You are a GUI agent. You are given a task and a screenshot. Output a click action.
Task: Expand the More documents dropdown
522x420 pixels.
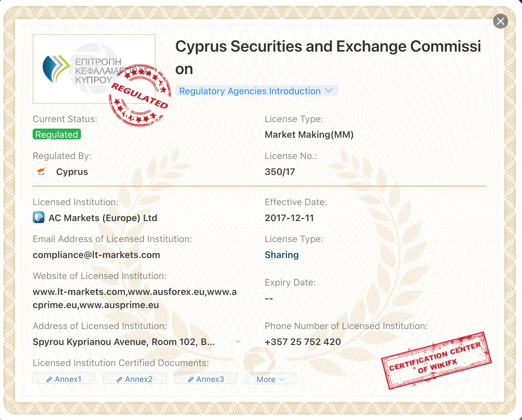[271, 379]
